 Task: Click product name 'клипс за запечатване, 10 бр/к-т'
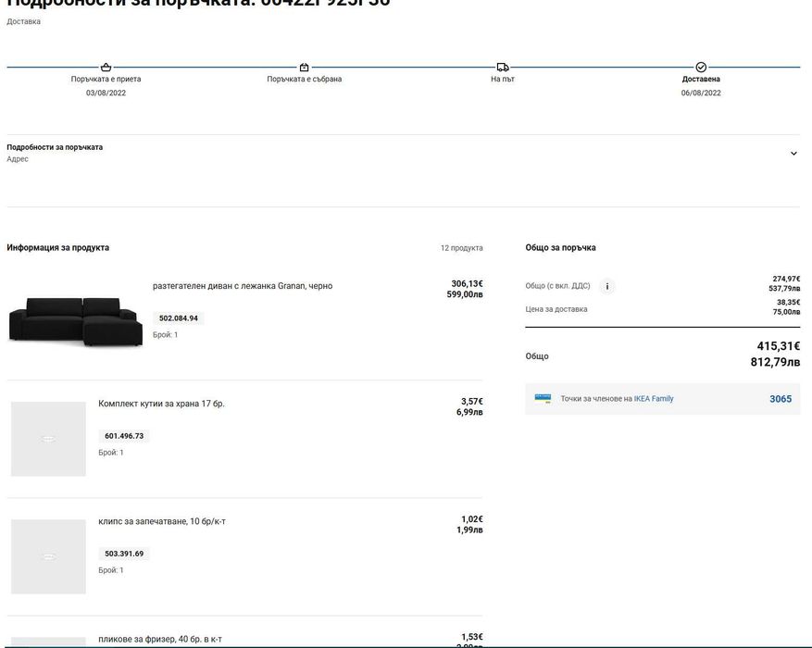pyautogui.click(x=162, y=521)
